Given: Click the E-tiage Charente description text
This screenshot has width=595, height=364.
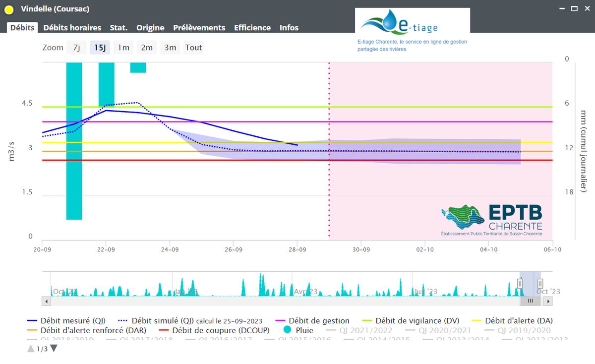Looking at the screenshot, I should [x=412, y=46].
